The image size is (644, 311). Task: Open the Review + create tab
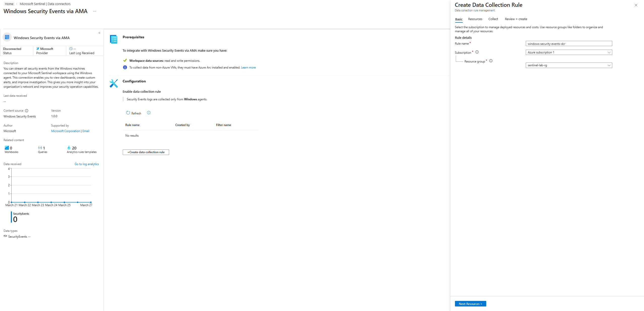pyautogui.click(x=516, y=19)
